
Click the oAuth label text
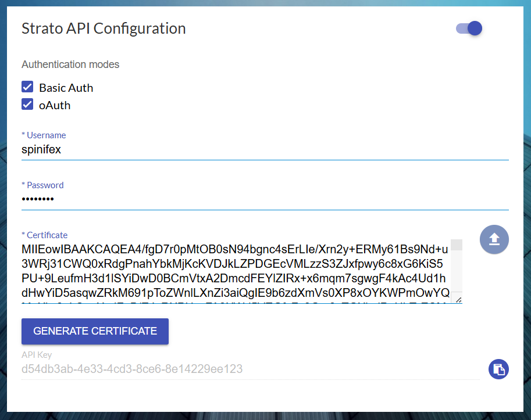pos(55,105)
